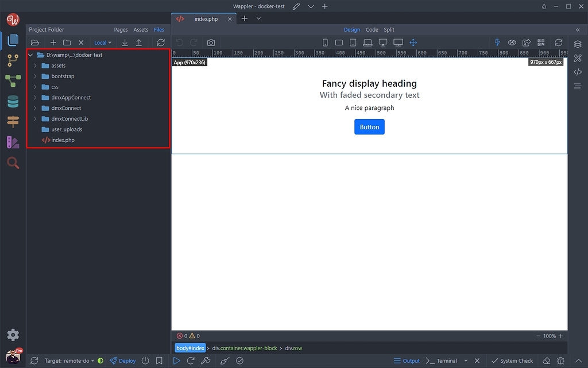Viewport: 588px width, 368px height.
Task: Click the blue Button in preview
Action: 369,127
